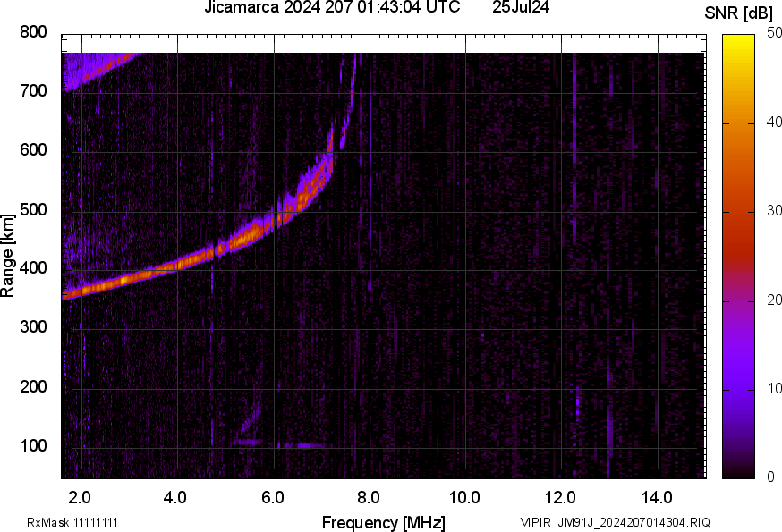Click the range tick label '700'
Screen dimensions: 782x532
pos(33,91)
